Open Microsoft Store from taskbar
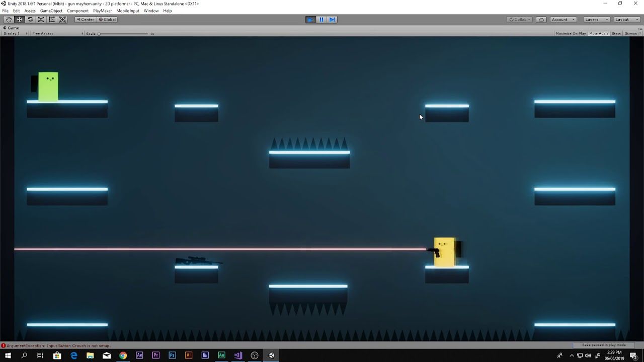The width and height of the screenshot is (644, 362). (57, 355)
